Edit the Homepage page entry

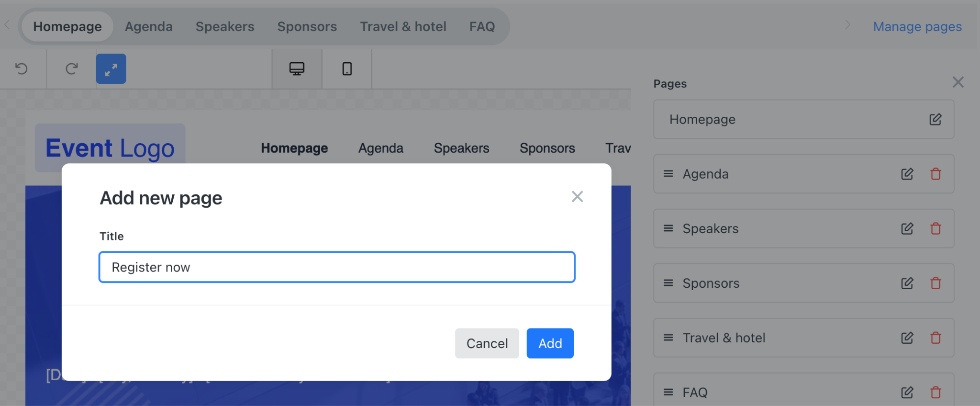(935, 119)
